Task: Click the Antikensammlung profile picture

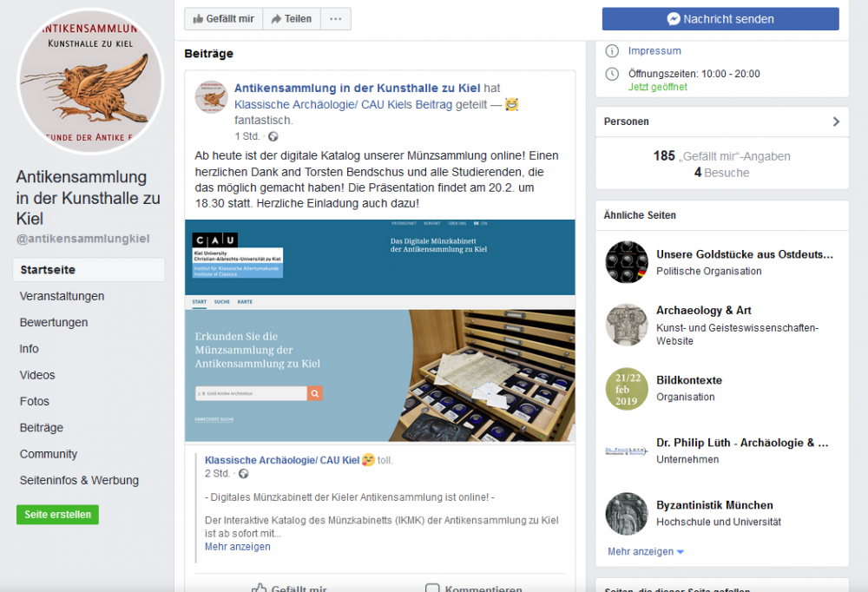Action: coord(90,82)
